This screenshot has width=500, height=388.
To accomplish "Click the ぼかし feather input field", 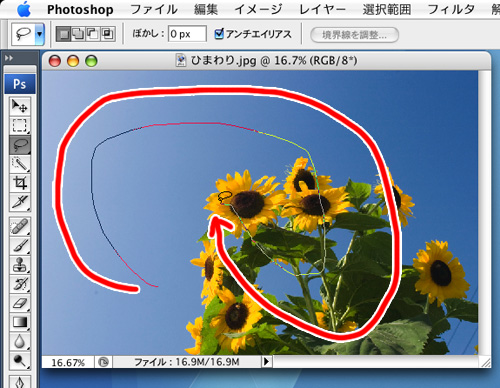I will [187, 34].
